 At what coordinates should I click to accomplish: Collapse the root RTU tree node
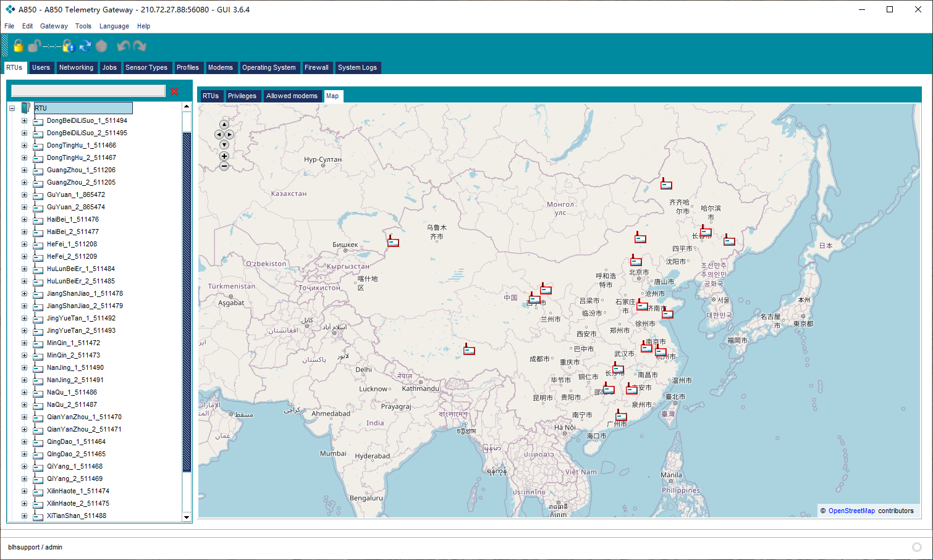click(12, 109)
